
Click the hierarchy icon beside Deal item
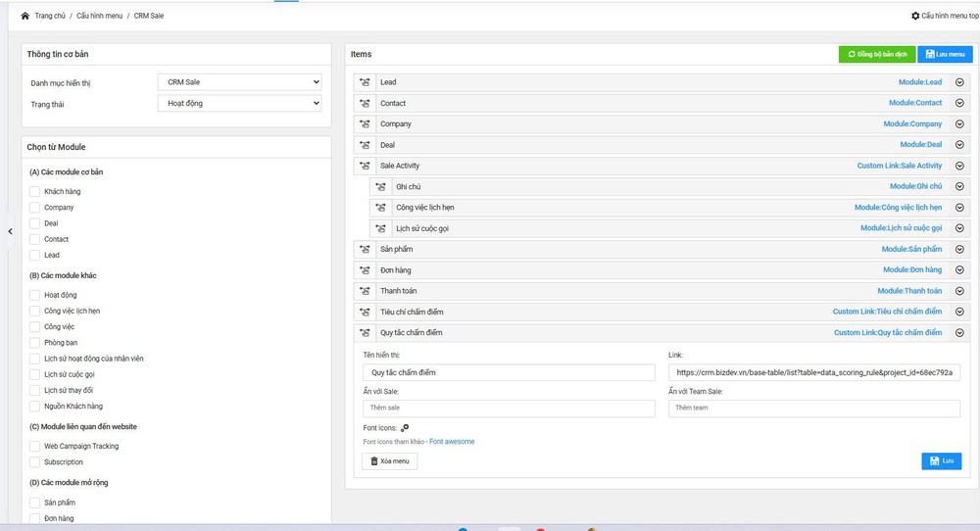point(365,145)
